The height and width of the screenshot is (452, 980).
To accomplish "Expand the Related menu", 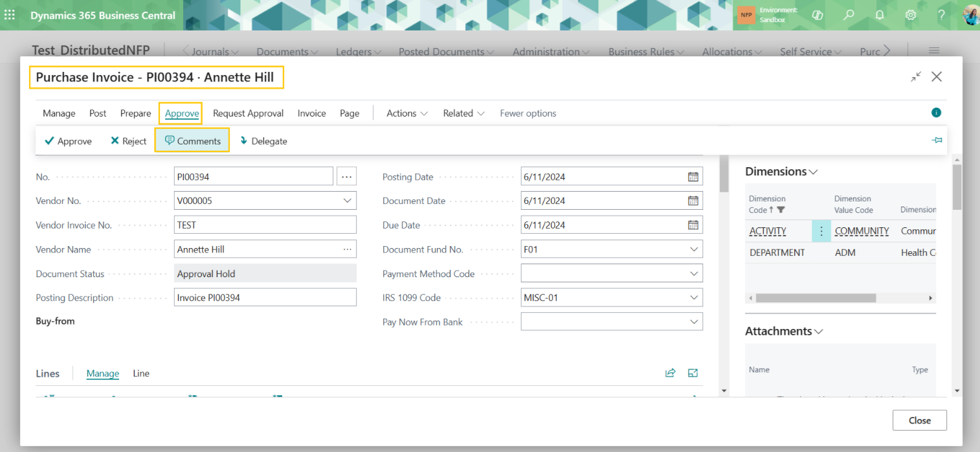I will [x=463, y=113].
